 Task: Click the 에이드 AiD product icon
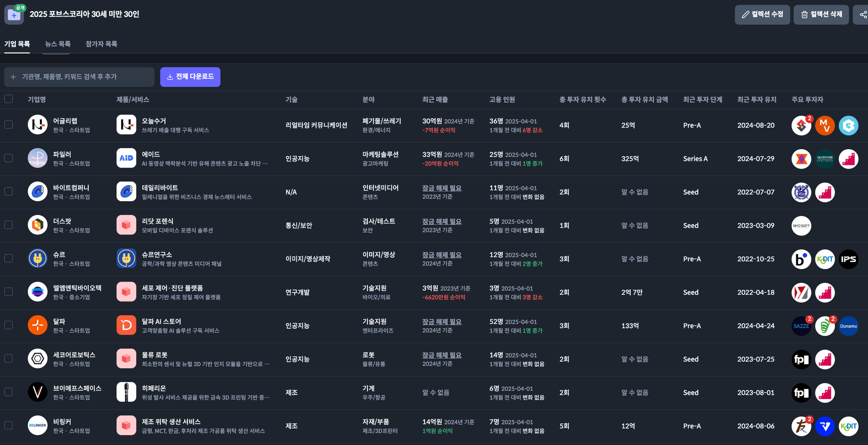click(x=126, y=158)
